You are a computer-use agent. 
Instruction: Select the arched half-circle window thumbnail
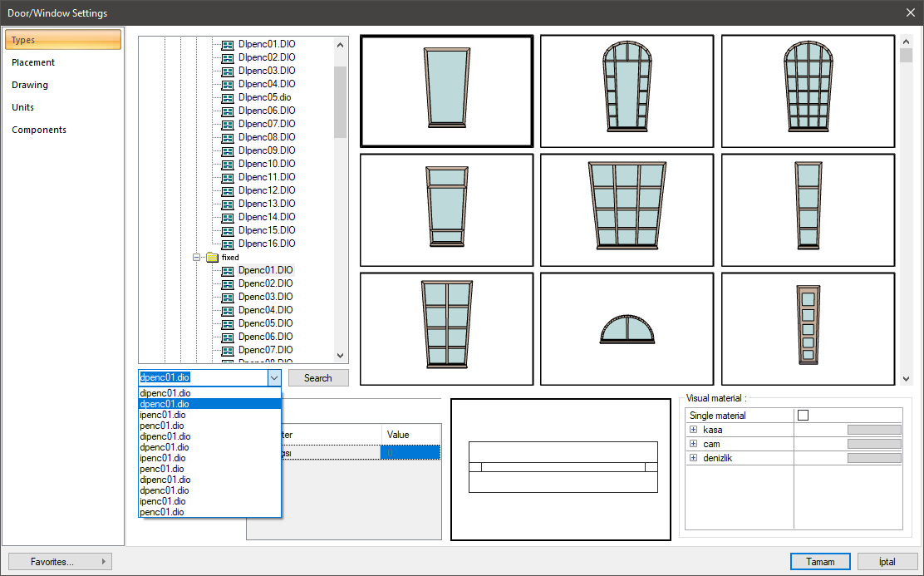[627, 329]
